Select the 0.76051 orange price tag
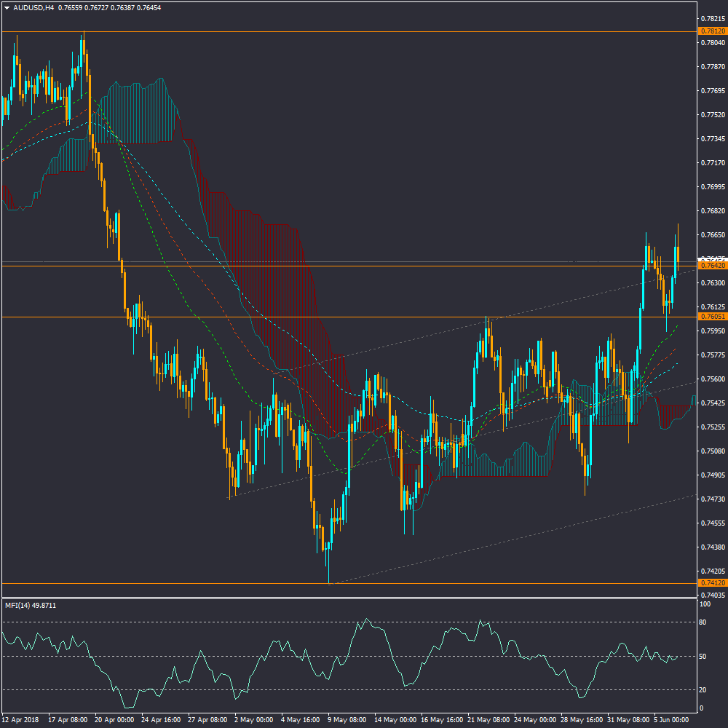 pyautogui.click(x=712, y=317)
